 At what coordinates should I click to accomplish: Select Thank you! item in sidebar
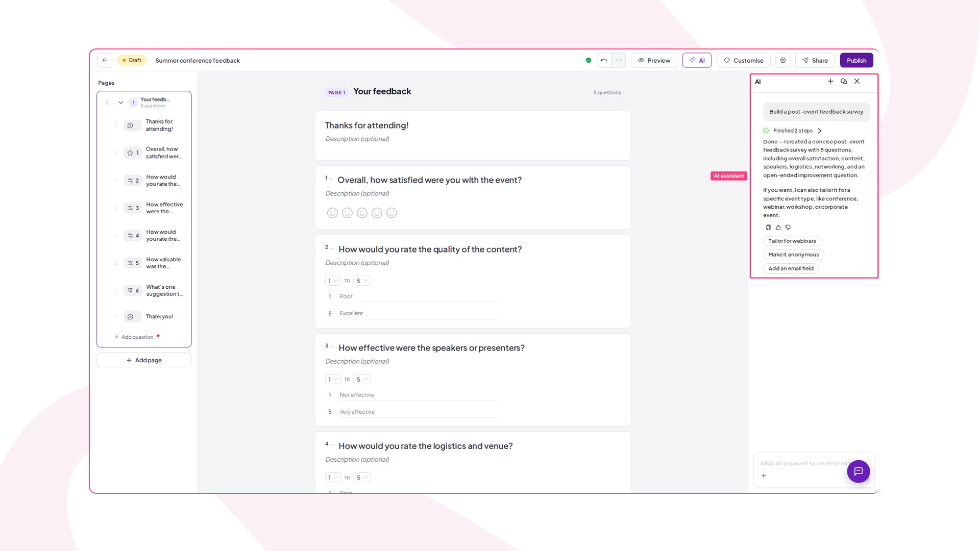click(148, 317)
